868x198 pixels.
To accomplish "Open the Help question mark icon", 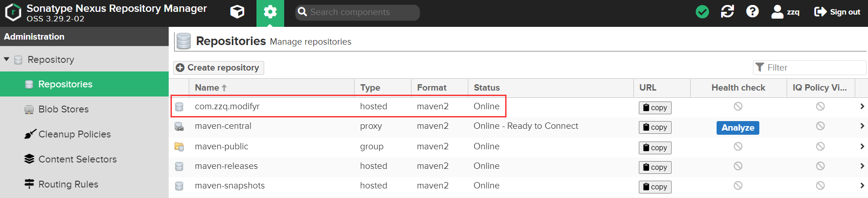I will point(753,12).
